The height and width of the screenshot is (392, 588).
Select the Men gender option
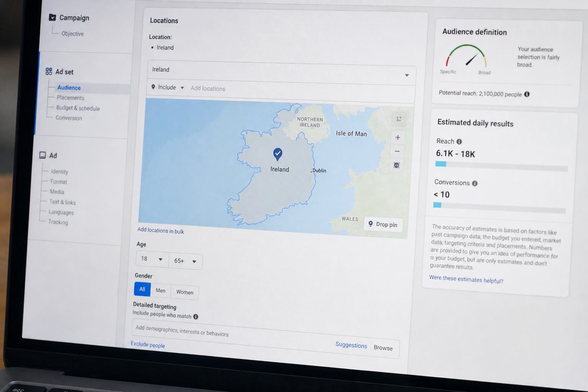(x=161, y=291)
